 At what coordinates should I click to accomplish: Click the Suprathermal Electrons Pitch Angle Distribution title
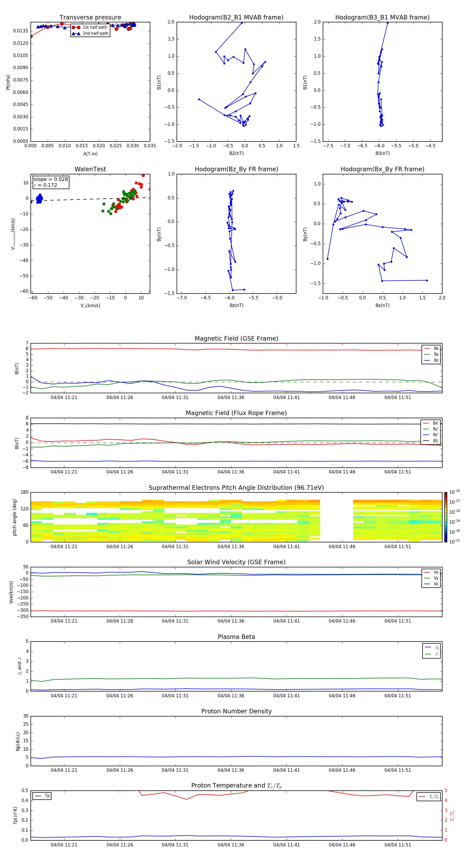click(236, 488)
